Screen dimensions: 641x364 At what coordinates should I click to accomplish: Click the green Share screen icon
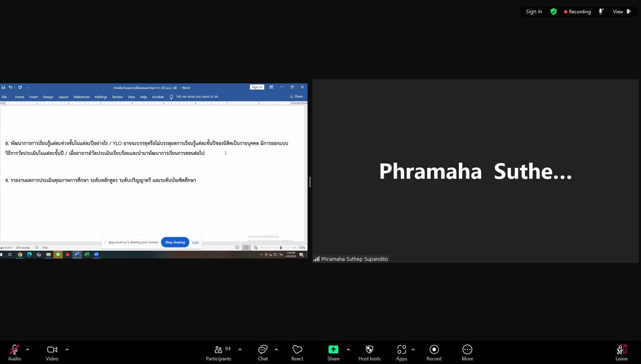tap(333, 349)
